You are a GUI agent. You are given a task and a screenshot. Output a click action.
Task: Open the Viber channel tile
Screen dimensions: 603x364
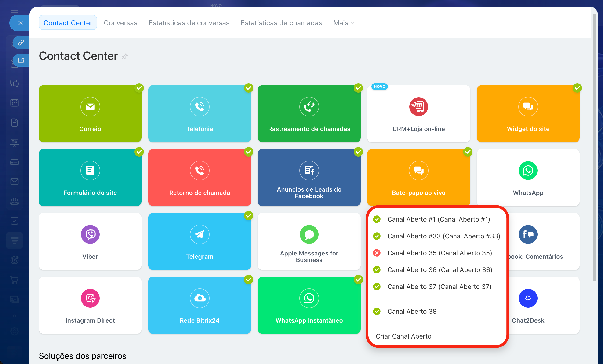(90, 241)
